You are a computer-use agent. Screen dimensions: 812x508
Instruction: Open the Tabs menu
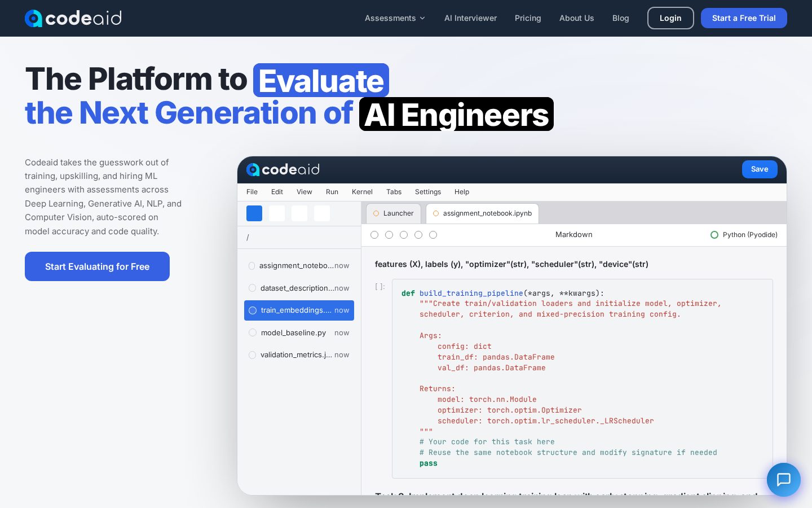(394, 192)
